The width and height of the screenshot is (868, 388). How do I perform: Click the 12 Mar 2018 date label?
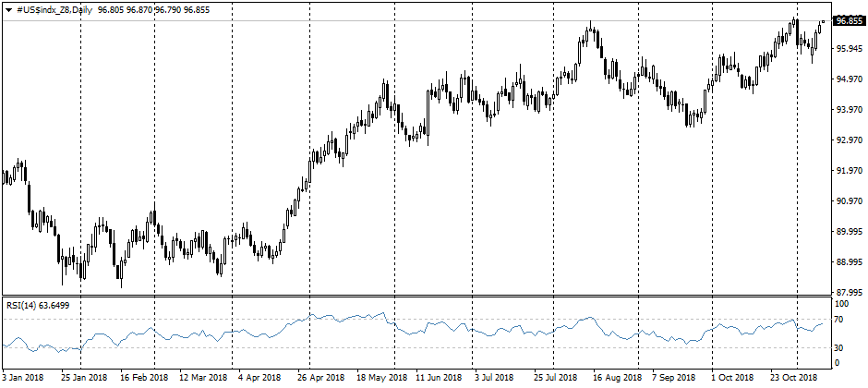pos(203,377)
